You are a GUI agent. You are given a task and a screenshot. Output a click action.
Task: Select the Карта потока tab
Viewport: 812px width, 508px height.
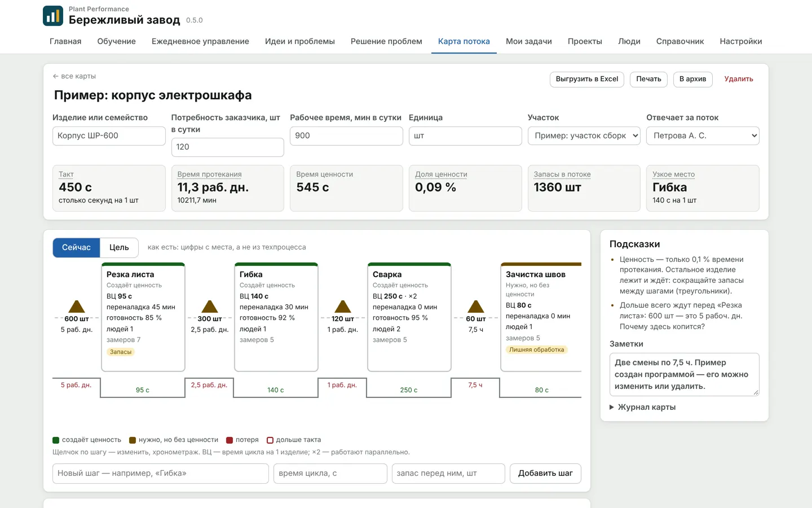pos(464,41)
